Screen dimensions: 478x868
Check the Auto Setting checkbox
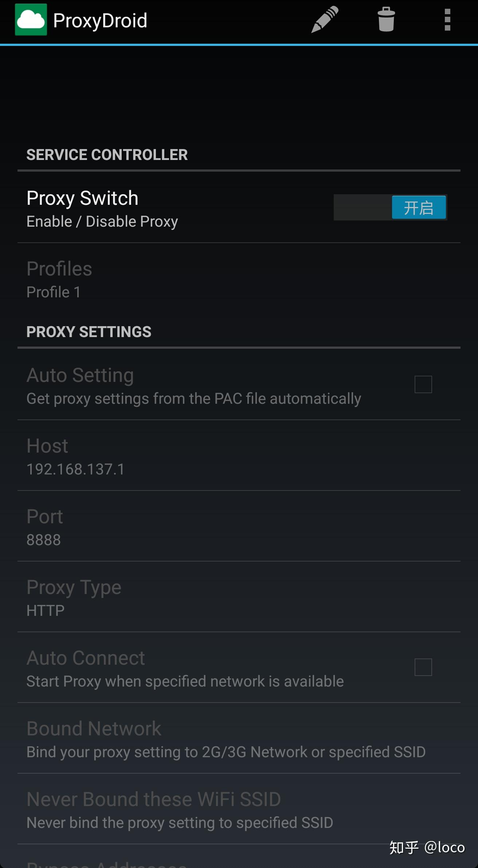click(x=423, y=384)
